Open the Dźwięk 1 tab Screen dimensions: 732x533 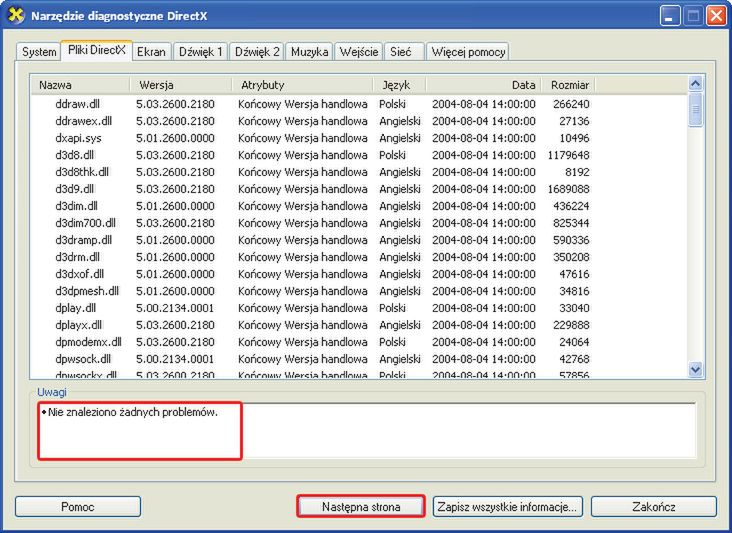coord(201,52)
